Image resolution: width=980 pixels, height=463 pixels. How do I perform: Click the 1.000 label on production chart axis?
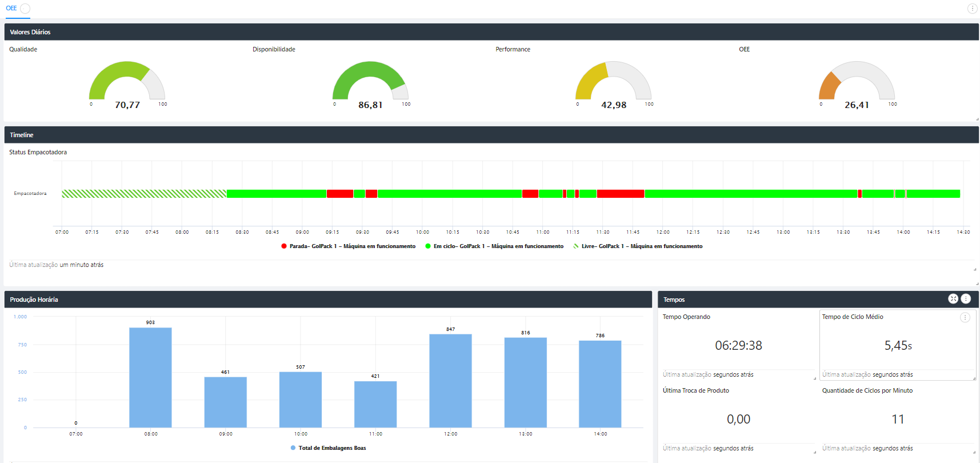pos(21,317)
